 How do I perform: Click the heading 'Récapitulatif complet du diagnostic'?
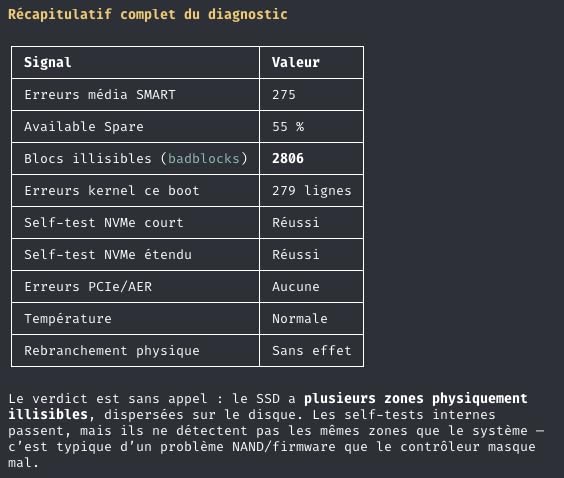148,15
